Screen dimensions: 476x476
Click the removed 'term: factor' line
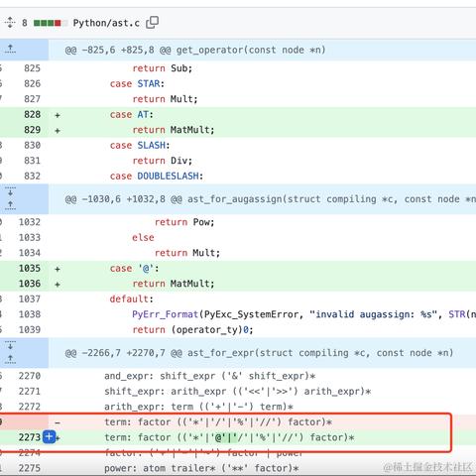(218, 422)
